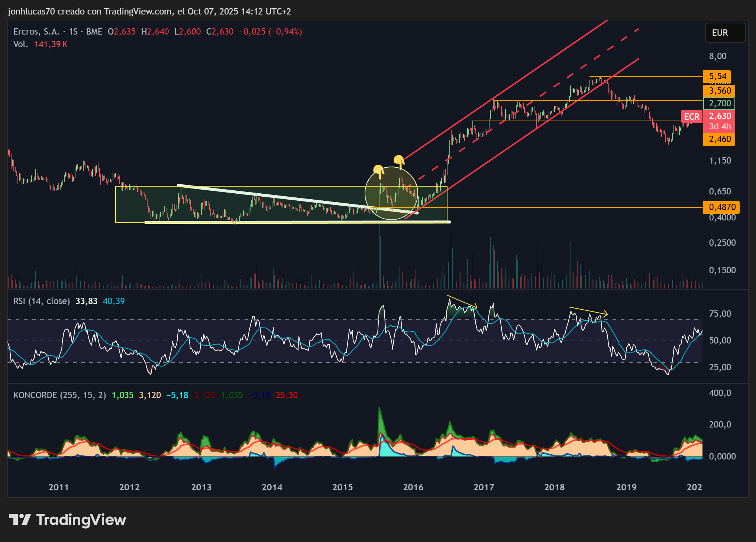The width and height of the screenshot is (756, 542).
Task: Click the 75,00 RSI axis label
Action: 720,314
